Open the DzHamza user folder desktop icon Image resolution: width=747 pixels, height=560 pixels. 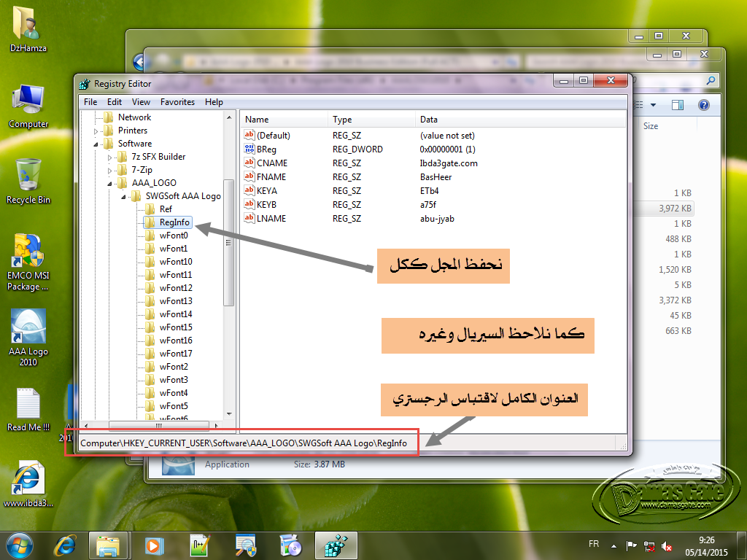pos(28,28)
